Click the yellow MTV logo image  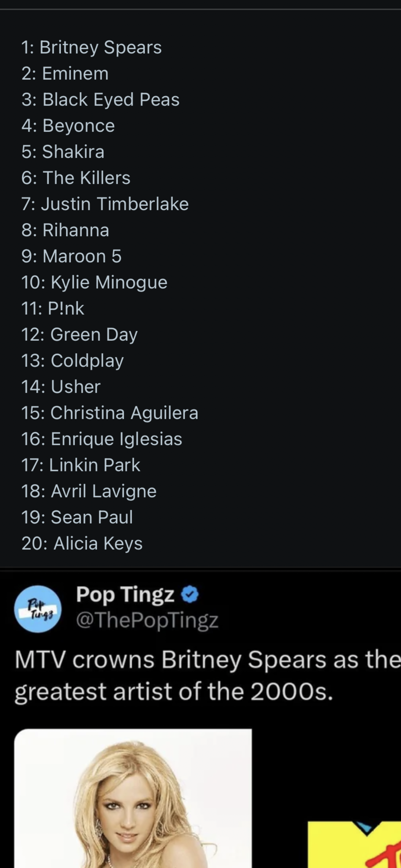[354, 845]
